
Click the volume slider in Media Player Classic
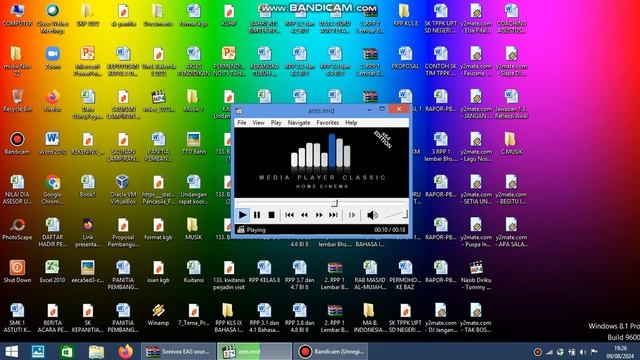(395, 215)
